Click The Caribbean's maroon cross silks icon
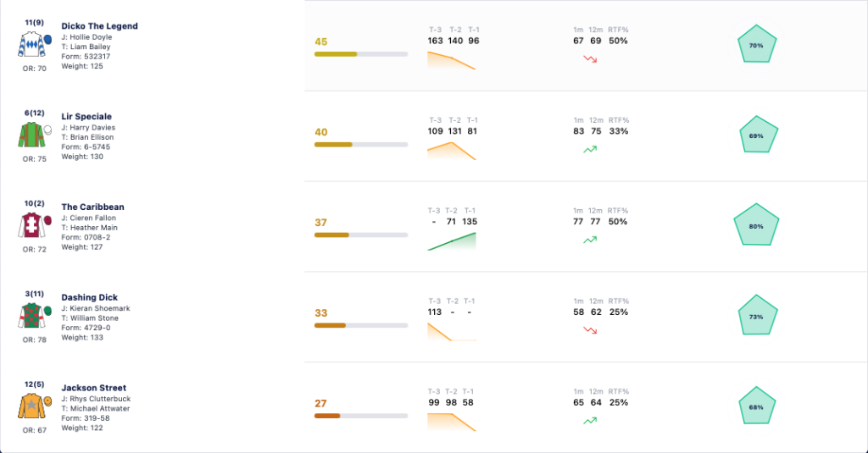The width and height of the screenshot is (868, 453). (x=35, y=225)
